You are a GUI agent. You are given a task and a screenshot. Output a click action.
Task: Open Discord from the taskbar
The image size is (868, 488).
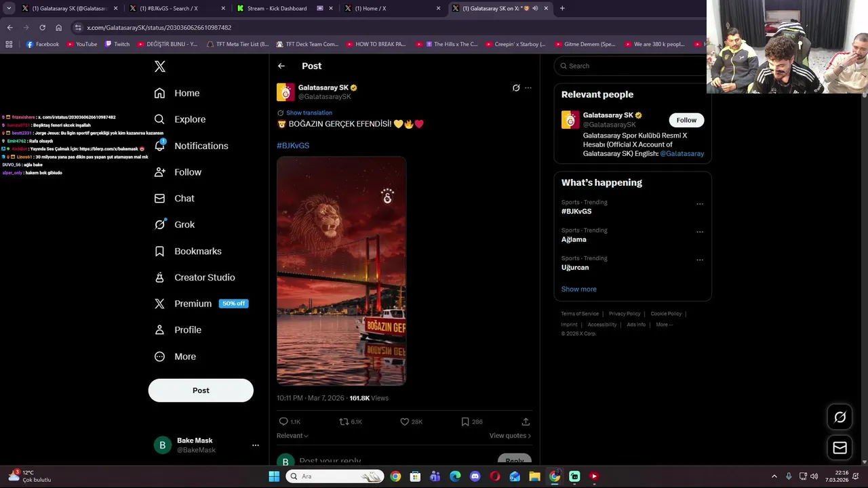pyautogui.click(x=475, y=476)
